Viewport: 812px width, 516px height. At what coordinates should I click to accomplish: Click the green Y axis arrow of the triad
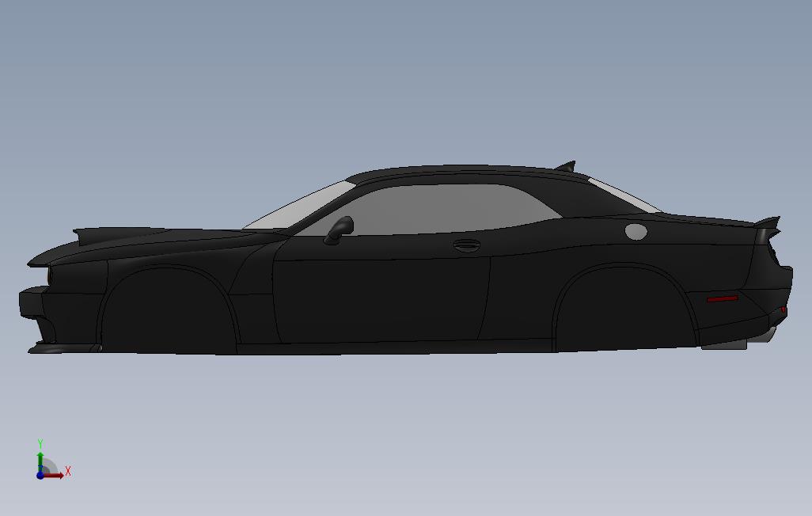(x=40, y=461)
